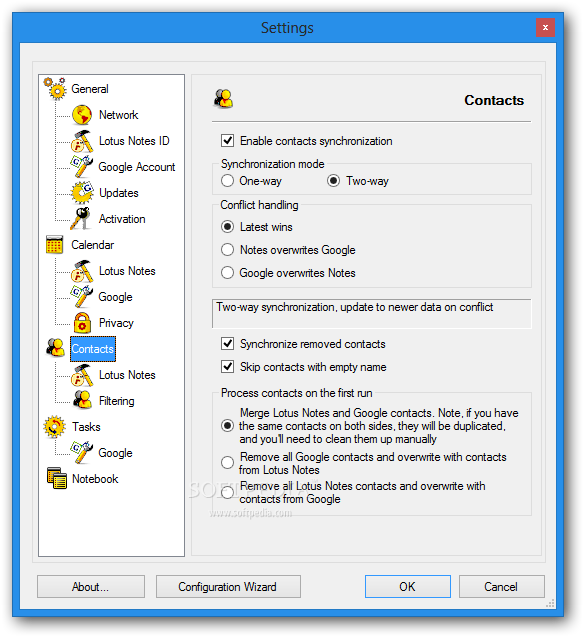Select the Calendar tree item

click(x=93, y=245)
